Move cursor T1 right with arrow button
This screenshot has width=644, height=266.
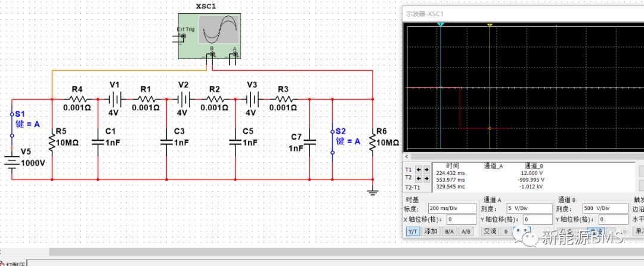click(x=426, y=169)
